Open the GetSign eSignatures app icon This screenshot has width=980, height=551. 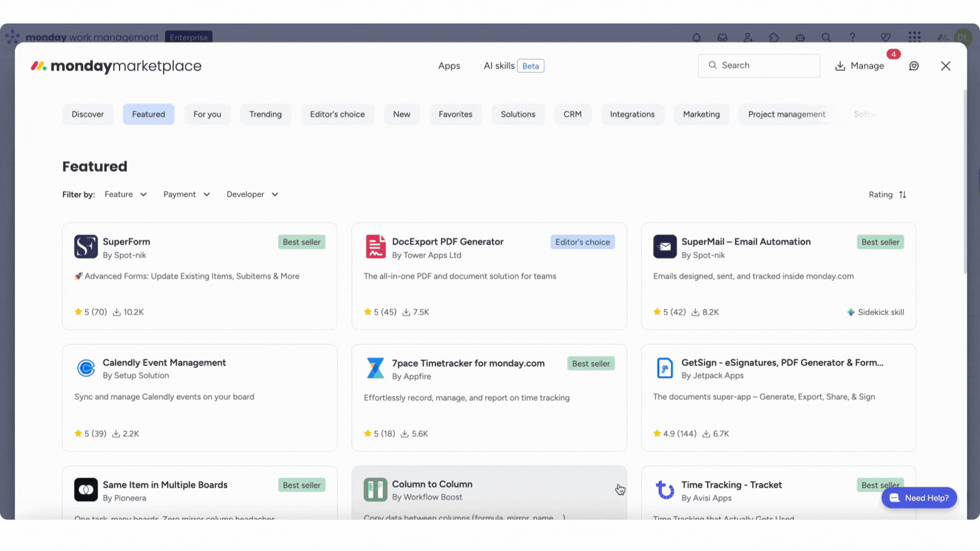[665, 368]
